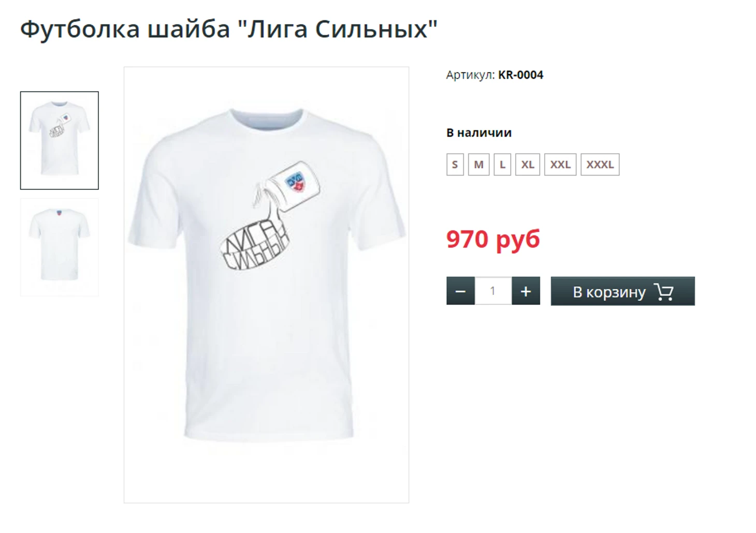Screen dimensions: 756x533
Task: Click the quantity input field
Action: coord(493,291)
